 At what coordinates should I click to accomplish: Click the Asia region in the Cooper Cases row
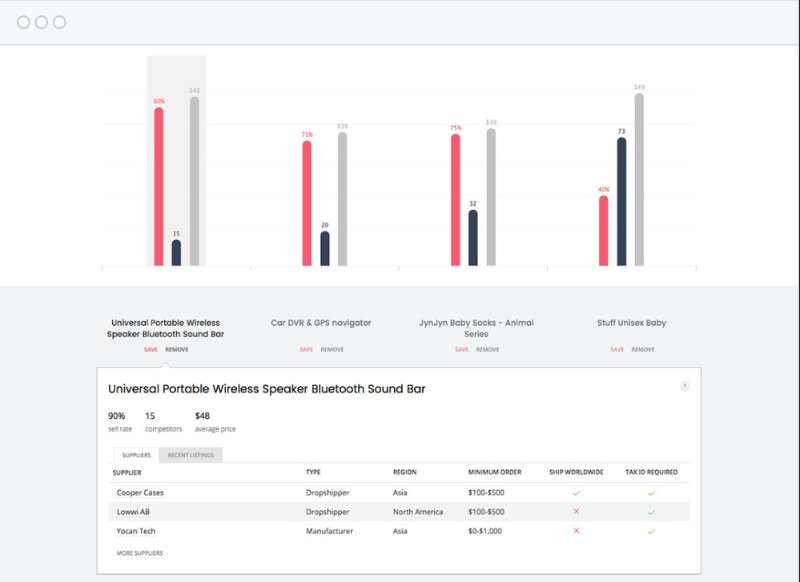[400, 492]
